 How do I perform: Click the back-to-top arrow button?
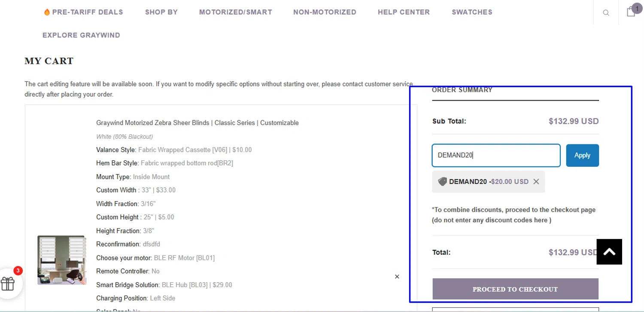(609, 252)
